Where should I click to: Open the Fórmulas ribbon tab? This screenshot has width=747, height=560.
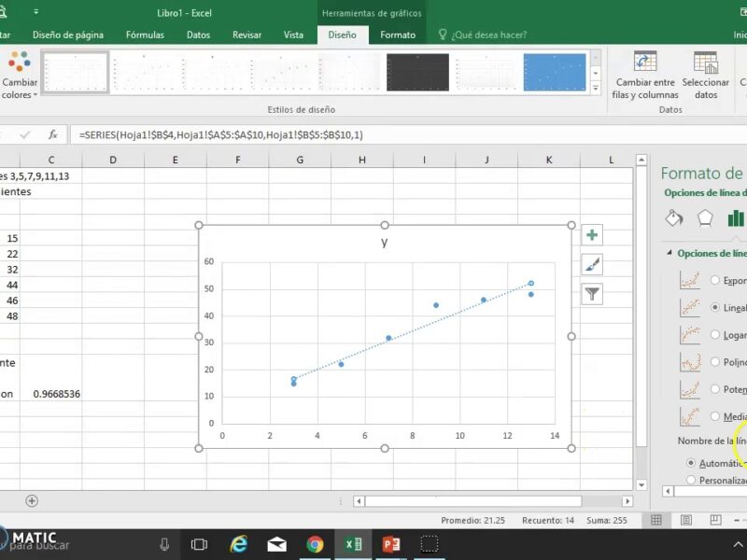click(x=145, y=35)
